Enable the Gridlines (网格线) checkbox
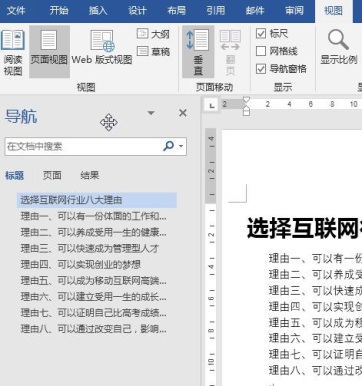The height and width of the screenshot is (386, 362). pos(261,51)
